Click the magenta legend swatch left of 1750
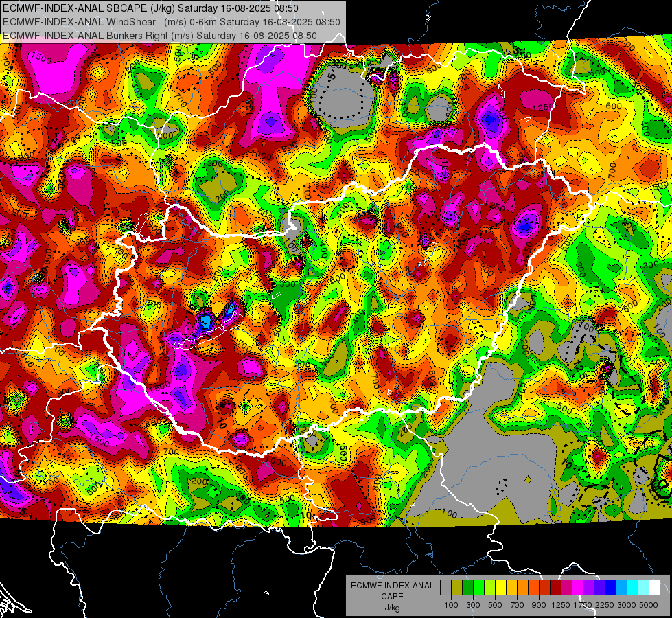The image size is (672, 618). (578, 588)
